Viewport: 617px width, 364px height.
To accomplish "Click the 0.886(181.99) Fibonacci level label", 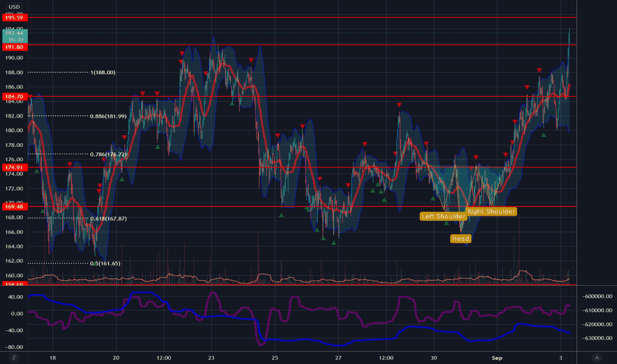I will click(108, 116).
